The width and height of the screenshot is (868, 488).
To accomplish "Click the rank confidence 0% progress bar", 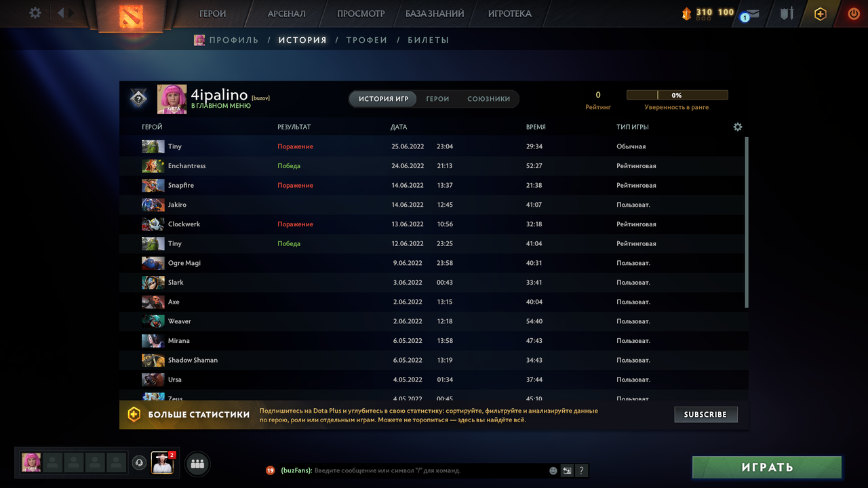I will coord(677,95).
